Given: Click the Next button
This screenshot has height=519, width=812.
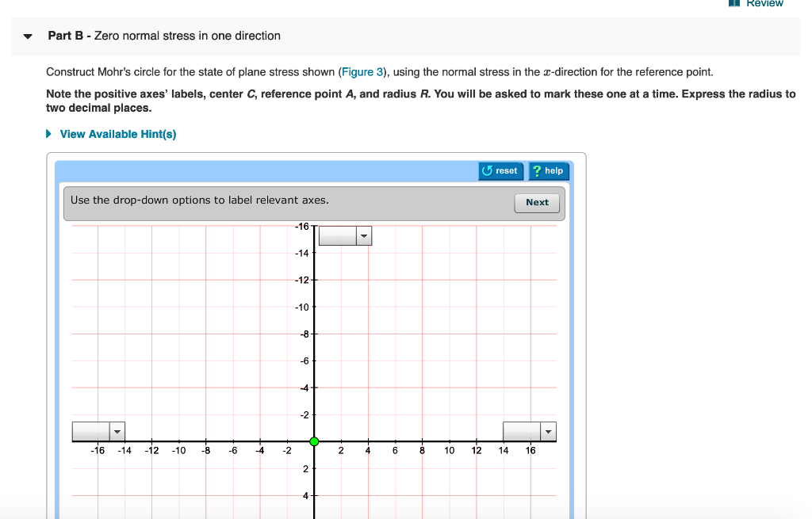Looking at the screenshot, I should tap(537, 203).
